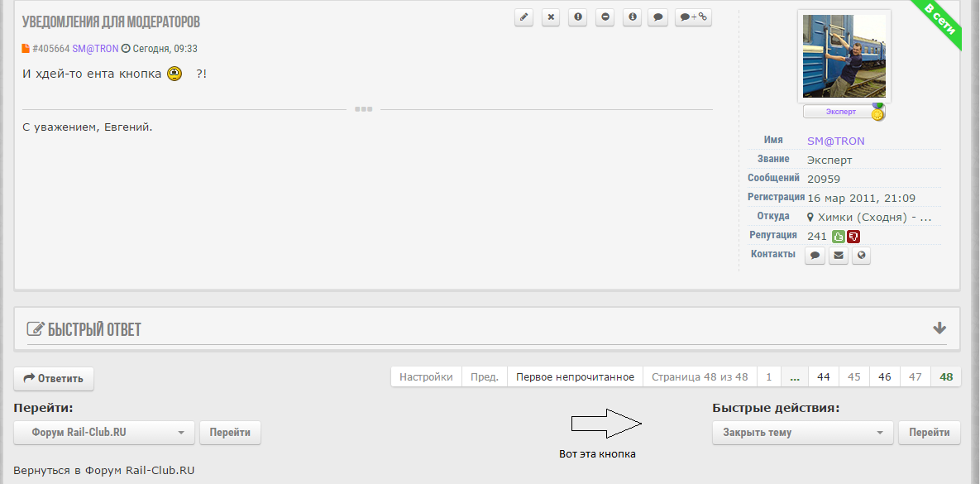Viewport: 980px width, 484px height.
Task: Click the pencil edit post icon
Action: (523, 17)
